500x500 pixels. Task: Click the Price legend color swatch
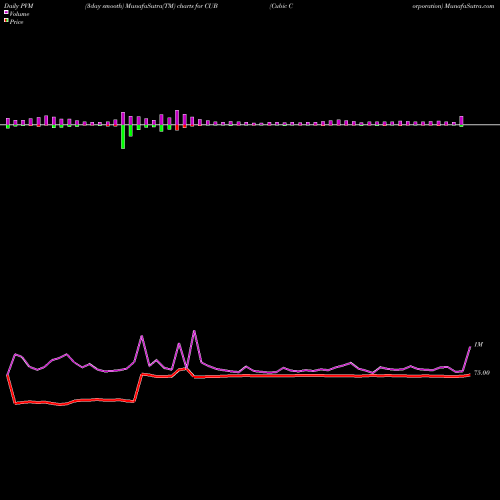click(x=6, y=21)
